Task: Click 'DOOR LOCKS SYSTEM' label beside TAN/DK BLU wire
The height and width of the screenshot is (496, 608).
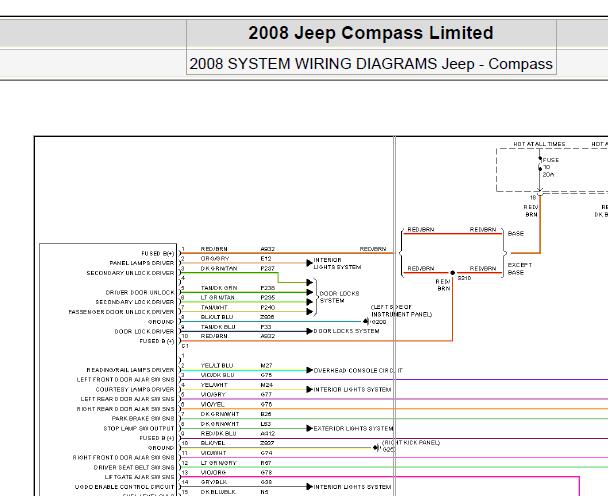Action: tap(346, 331)
